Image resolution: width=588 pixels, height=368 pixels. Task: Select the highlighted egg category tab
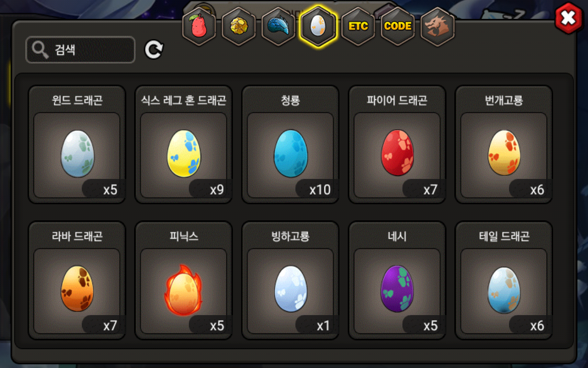click(x=318, y=27)
